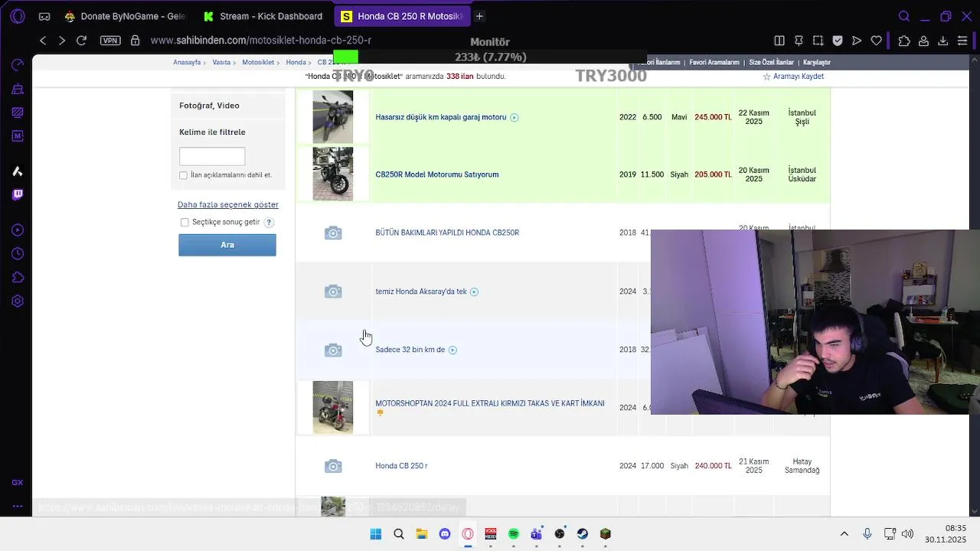This screenshot has height=551, width=980.
Task: Open 'BÜTÜN BAKIMLARI YAPILDI HONDA CB250R' listing
Action: pos(447,233)
